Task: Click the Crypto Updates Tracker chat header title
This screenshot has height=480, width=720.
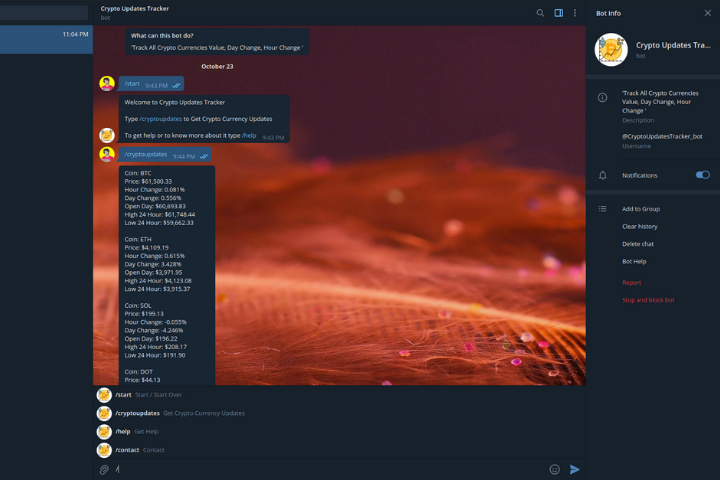Action: (135, 8)
